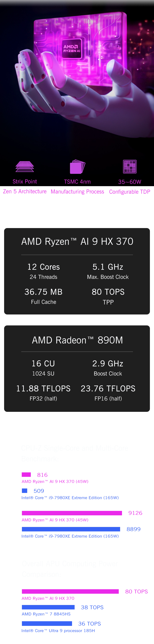
Task: Click the 12 Cores spec text
Action: 43,267
